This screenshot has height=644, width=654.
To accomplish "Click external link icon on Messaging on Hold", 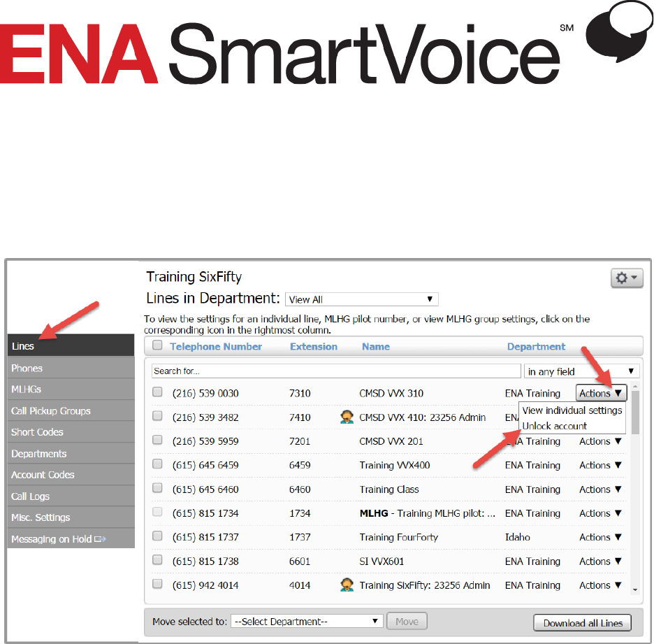I will point(100,539).
